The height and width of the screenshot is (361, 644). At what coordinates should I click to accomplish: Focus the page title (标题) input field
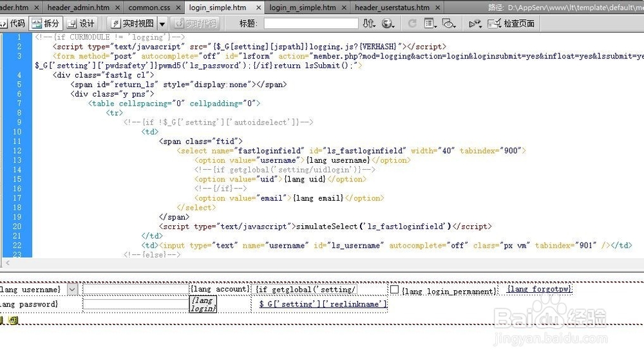311,23
